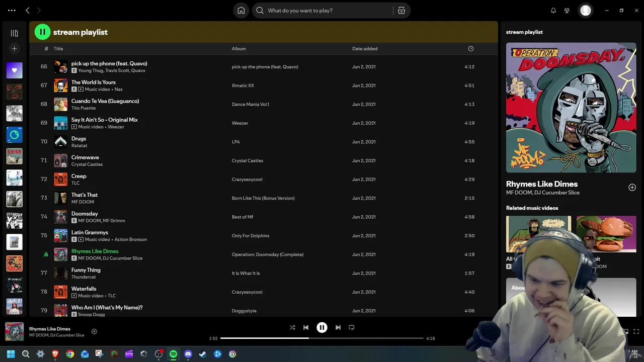Sort by the Album column header
Viewport: 644px width, 362px height.
[x=238, y=49]
